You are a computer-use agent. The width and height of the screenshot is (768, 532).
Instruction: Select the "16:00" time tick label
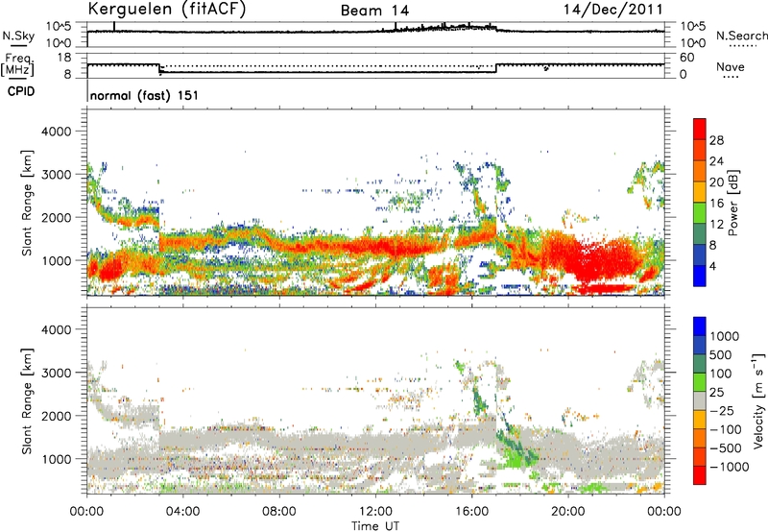(471, 512)
